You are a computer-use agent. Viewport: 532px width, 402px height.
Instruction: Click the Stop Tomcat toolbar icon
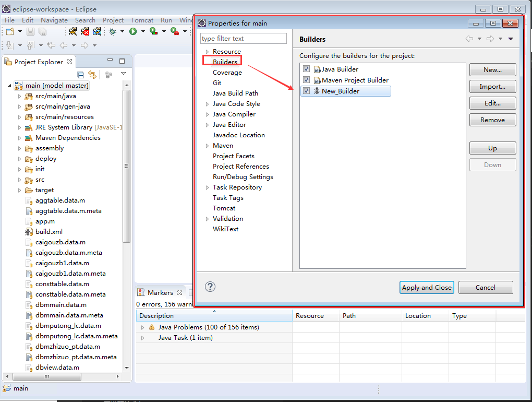click(x=85, y=31)
